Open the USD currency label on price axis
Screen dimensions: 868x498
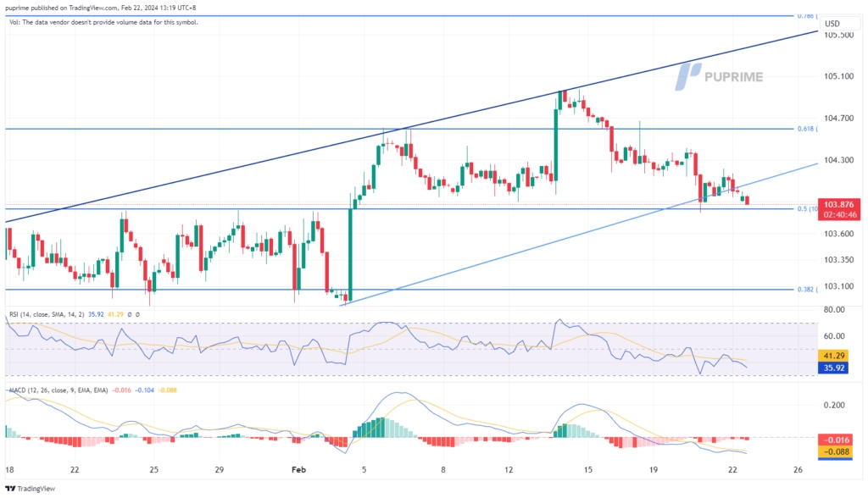point(832,23)
